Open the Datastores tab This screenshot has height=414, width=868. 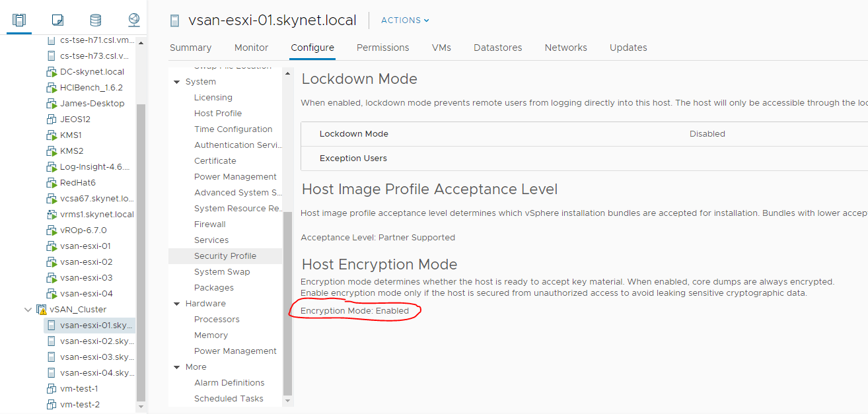tap(497, 48)
